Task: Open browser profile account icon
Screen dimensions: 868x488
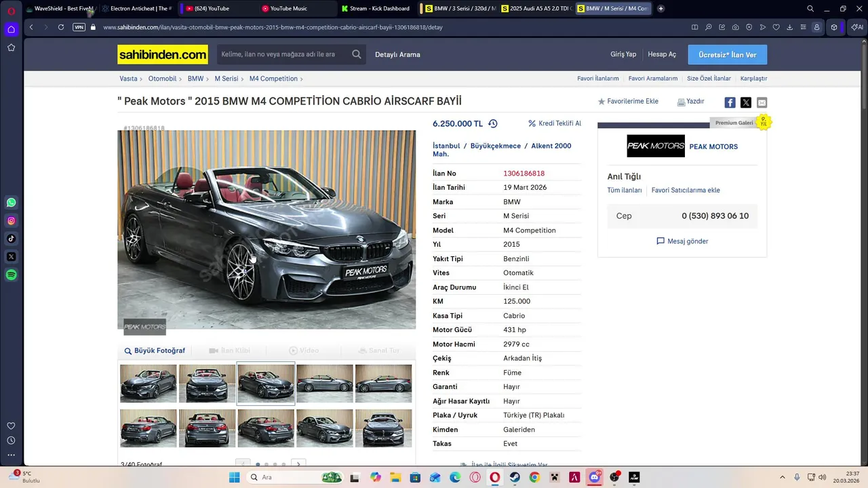Action: pos(816,27)
